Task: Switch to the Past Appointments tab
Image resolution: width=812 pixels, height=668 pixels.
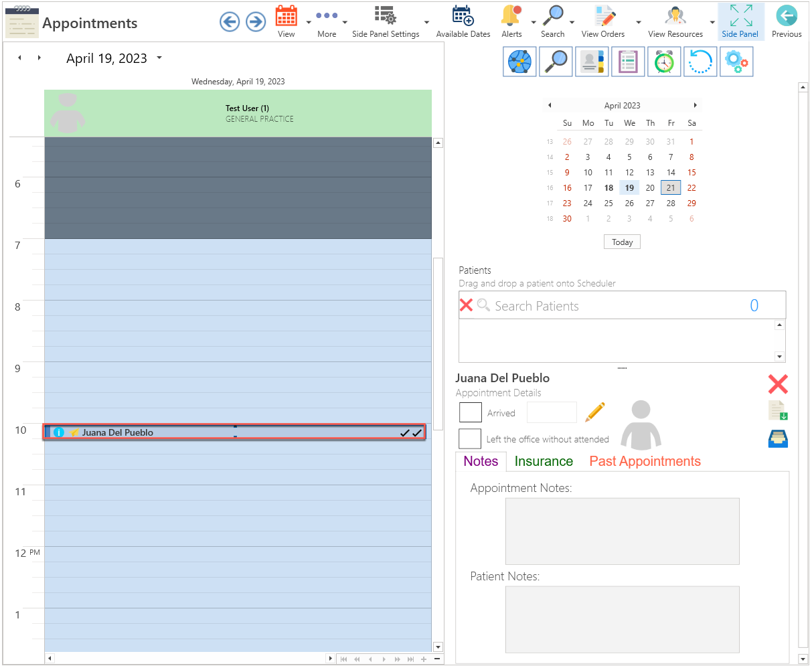Action: (x=645, y=461)
